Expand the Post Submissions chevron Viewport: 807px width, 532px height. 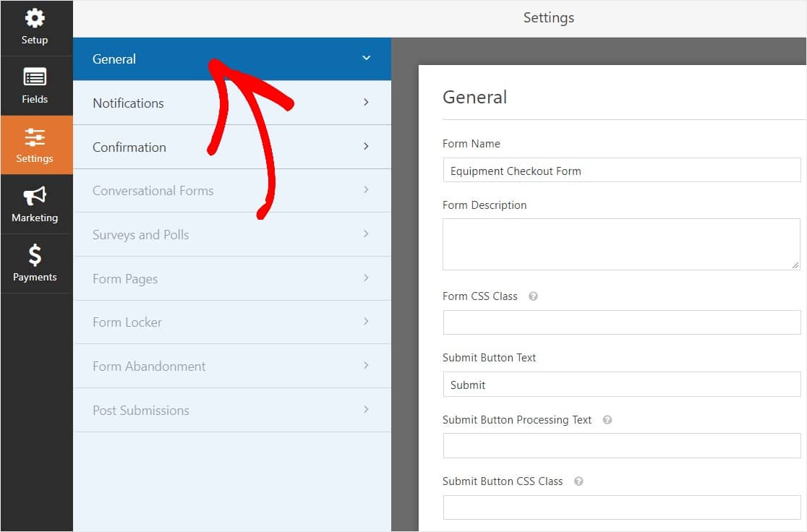[366, 410]
